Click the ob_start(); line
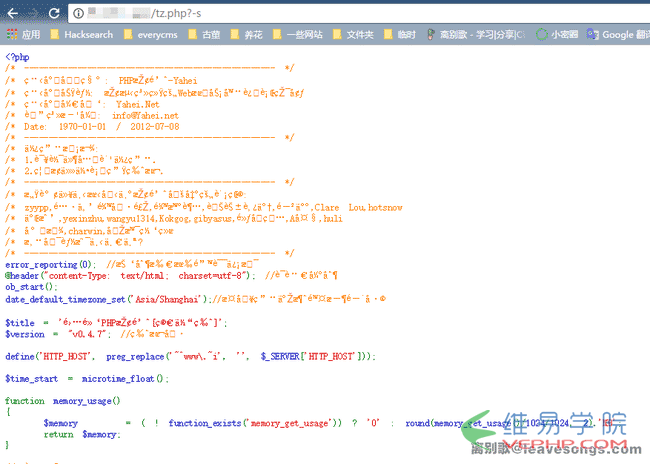 (x=31, y=287)
